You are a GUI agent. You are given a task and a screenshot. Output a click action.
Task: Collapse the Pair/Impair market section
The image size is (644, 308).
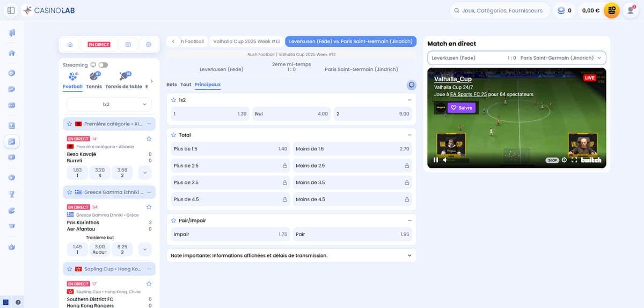[409, 220]
